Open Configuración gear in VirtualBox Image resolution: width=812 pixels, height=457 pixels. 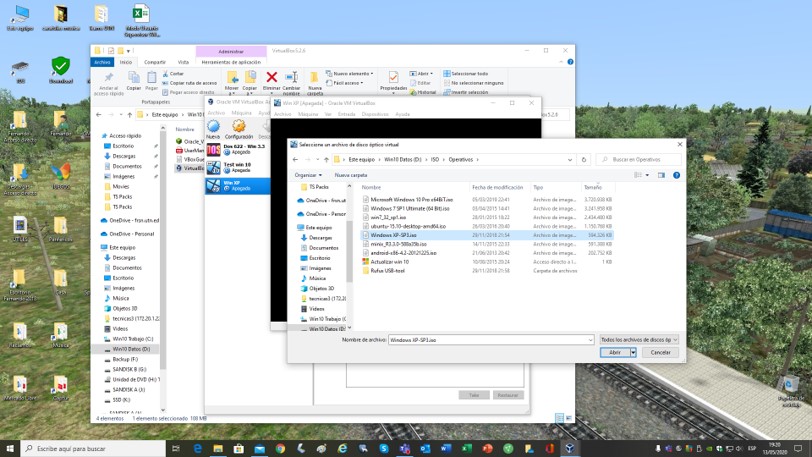[239, 129]
